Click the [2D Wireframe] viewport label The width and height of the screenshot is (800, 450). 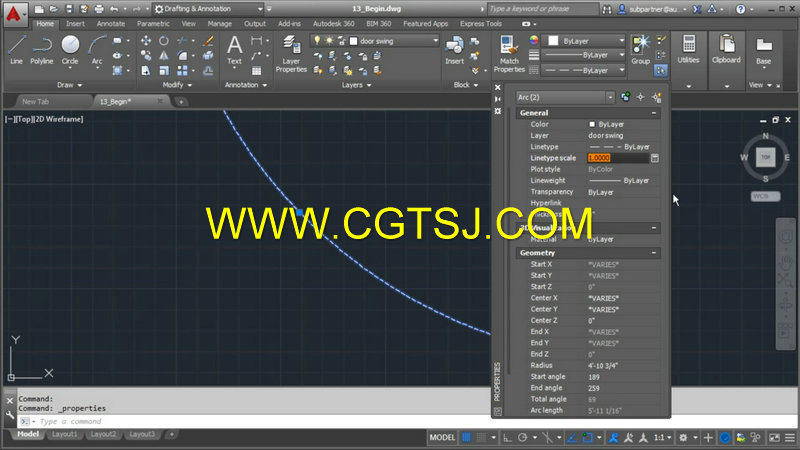tap(58, 119)
